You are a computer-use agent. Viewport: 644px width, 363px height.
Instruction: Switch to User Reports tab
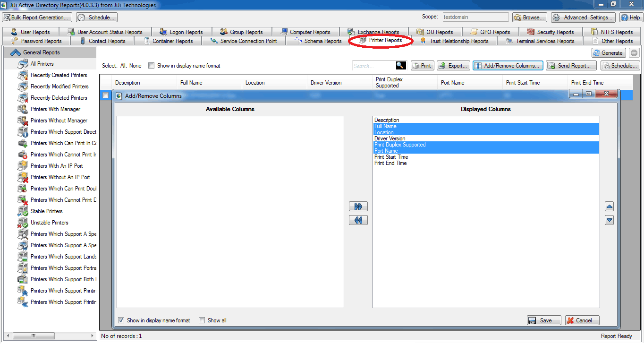[31, 32]
